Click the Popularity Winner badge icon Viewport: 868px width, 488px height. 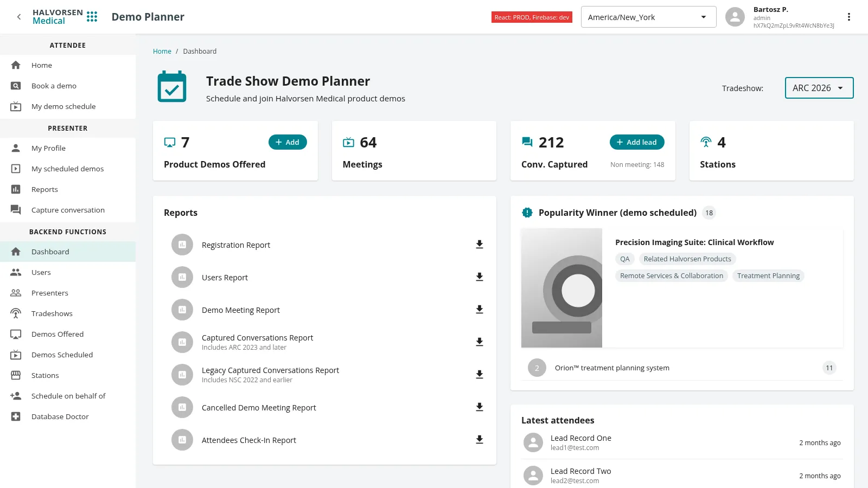(x=527, y=213)
